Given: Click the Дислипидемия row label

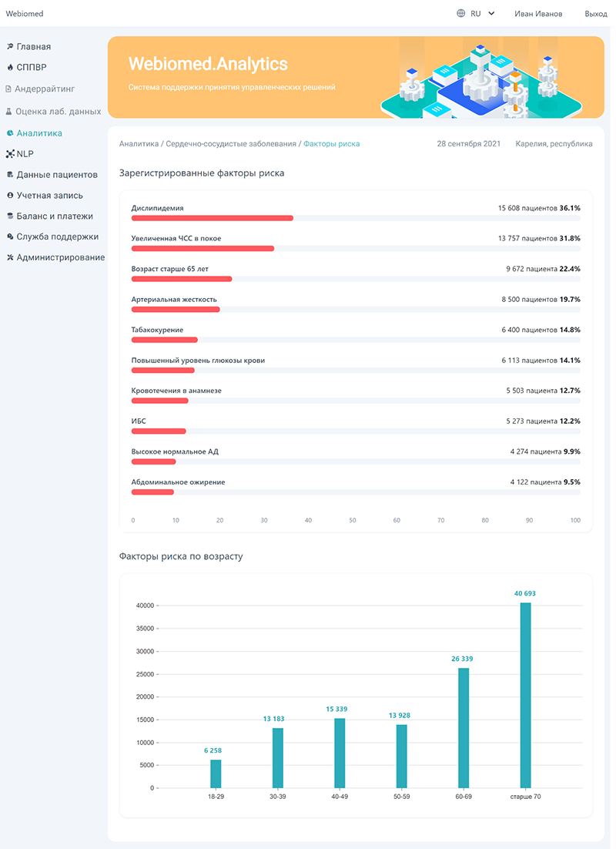Looking at the screenshot, I should click(158, 208).
